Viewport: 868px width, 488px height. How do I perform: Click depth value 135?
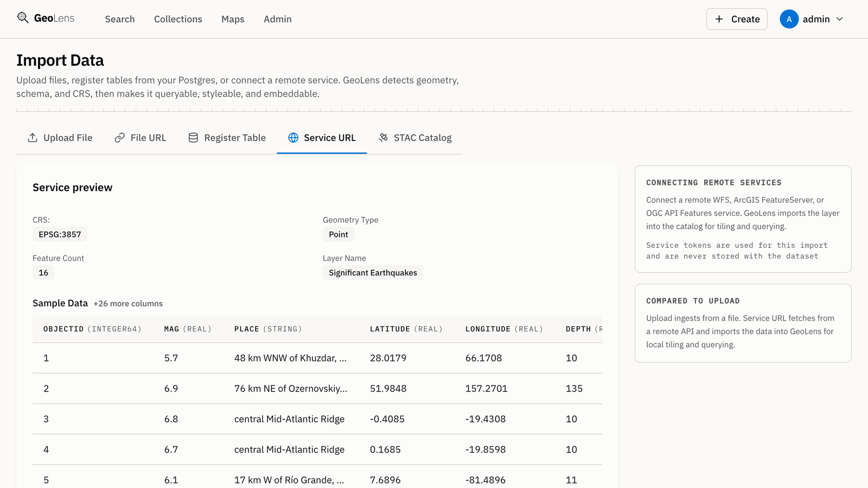point(574,388)
